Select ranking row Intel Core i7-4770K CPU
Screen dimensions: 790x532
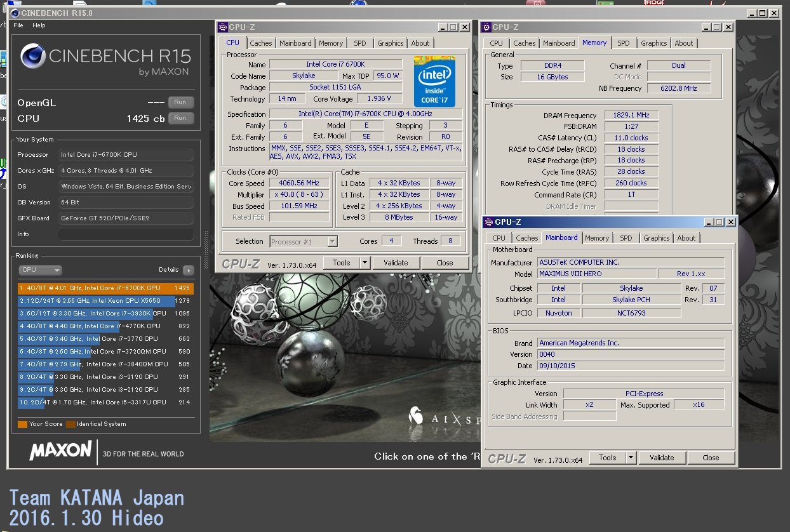click(x=105, y=326)
